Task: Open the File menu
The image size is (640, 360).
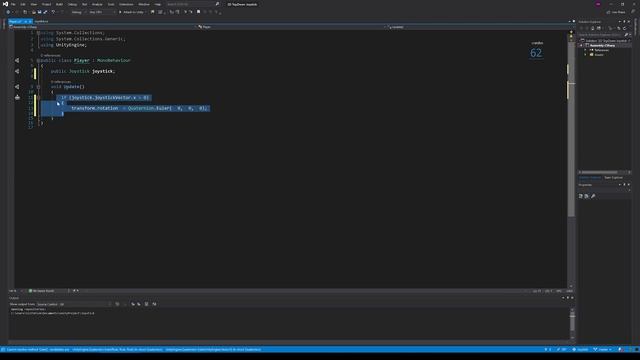Action: tap(13, 4)
